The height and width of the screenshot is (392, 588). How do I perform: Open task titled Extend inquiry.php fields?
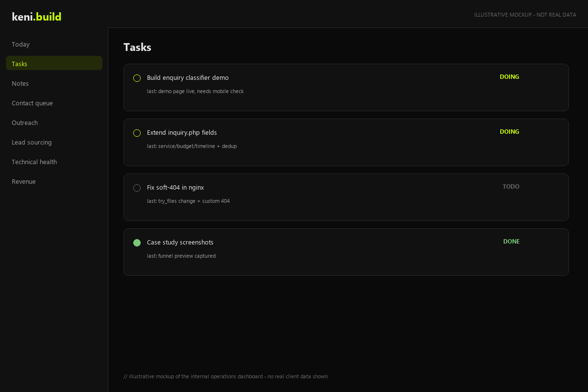click(182, 133)
